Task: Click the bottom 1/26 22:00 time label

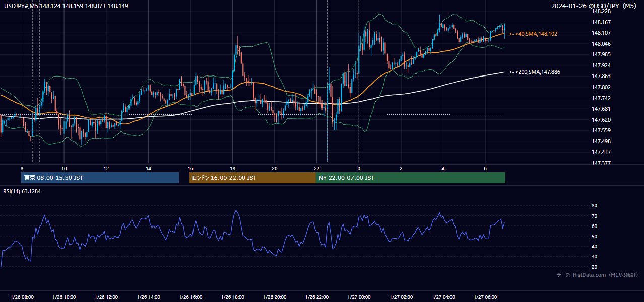Action: tap(316, 297)
